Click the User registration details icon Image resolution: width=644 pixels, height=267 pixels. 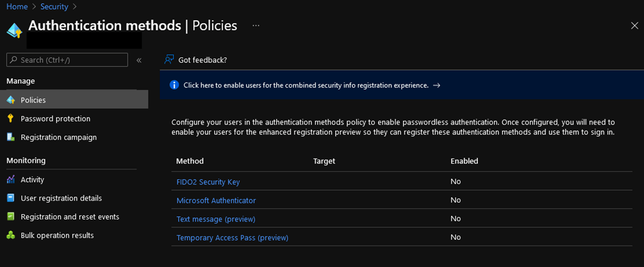pos(10,198)
